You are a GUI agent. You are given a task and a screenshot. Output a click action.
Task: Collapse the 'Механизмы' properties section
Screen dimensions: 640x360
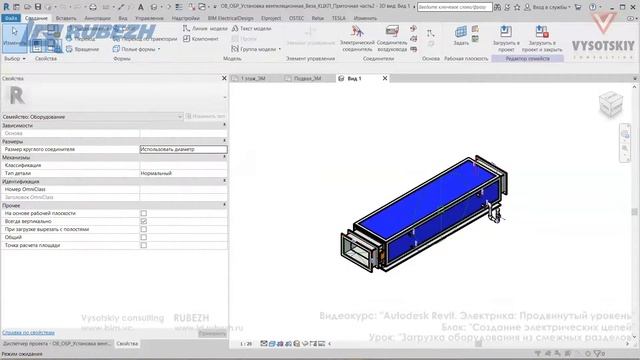pyautogui.click(x=224, y=157)
